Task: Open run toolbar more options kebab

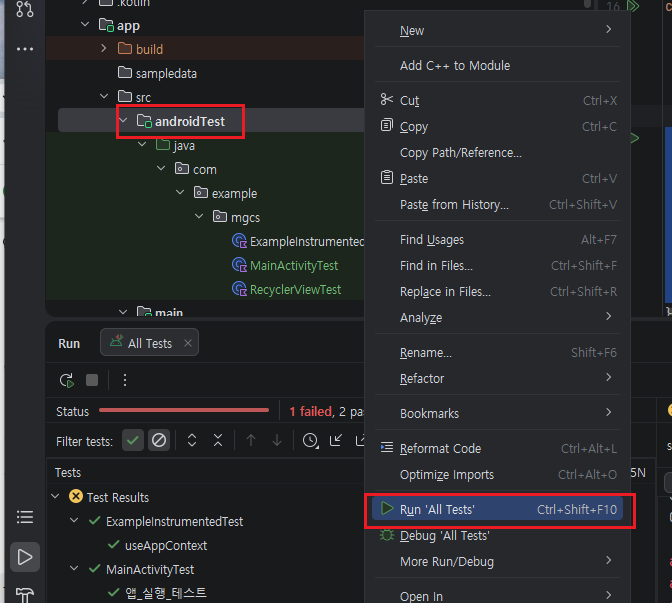Action: pos(125,380)
